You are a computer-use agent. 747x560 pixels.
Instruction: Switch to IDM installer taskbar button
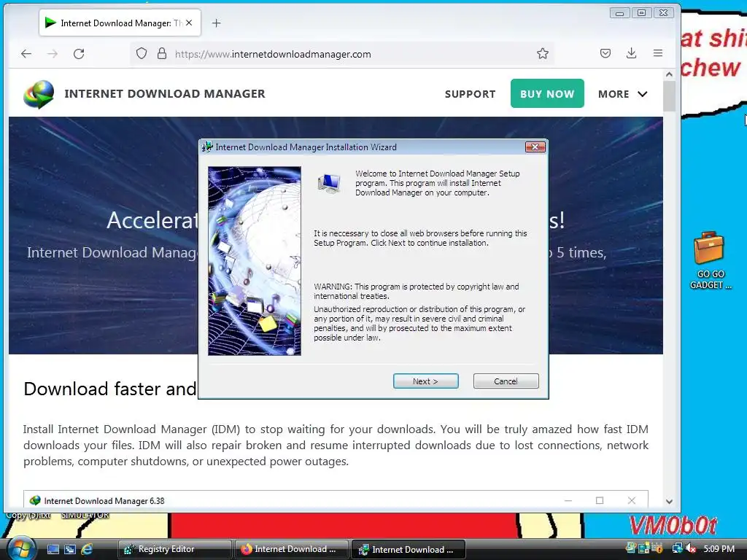click(409, 549)
